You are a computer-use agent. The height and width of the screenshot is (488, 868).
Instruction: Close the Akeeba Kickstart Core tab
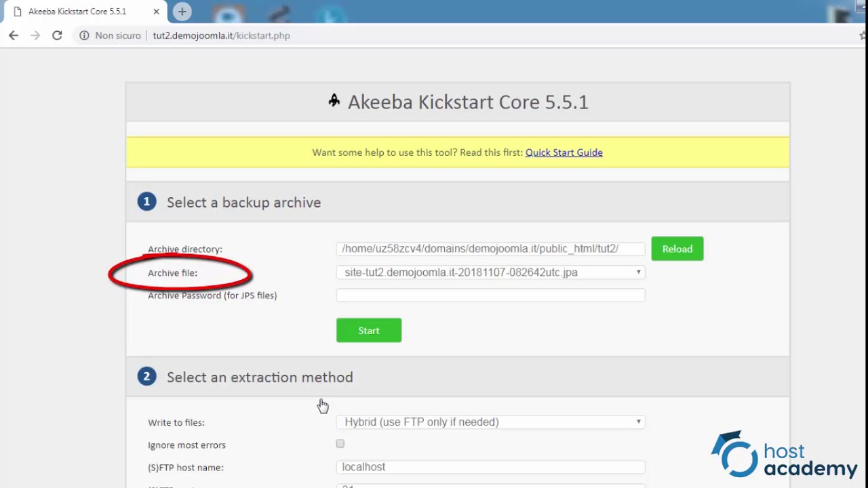click(x=157, y=12)
